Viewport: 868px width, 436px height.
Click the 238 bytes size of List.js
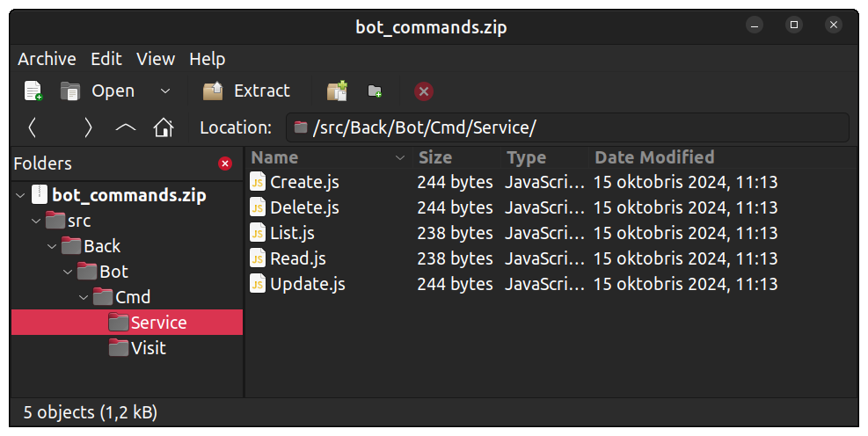(455, 233)
